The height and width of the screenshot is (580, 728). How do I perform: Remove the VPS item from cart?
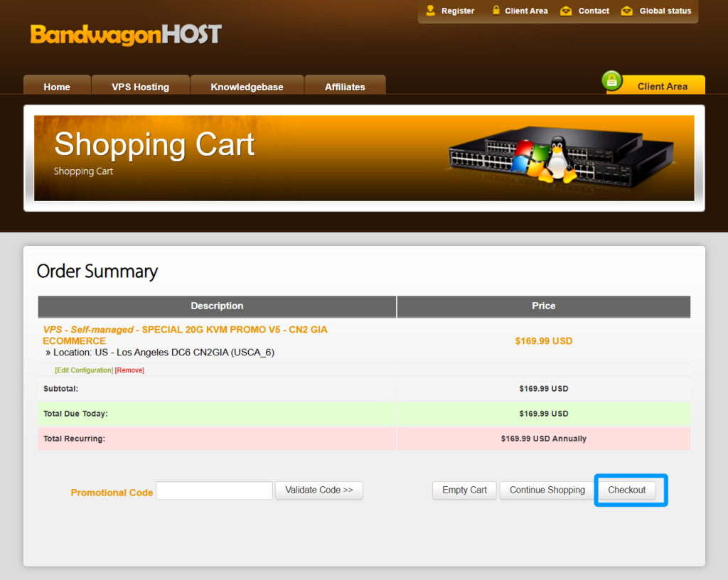click(x=129, y=370)
